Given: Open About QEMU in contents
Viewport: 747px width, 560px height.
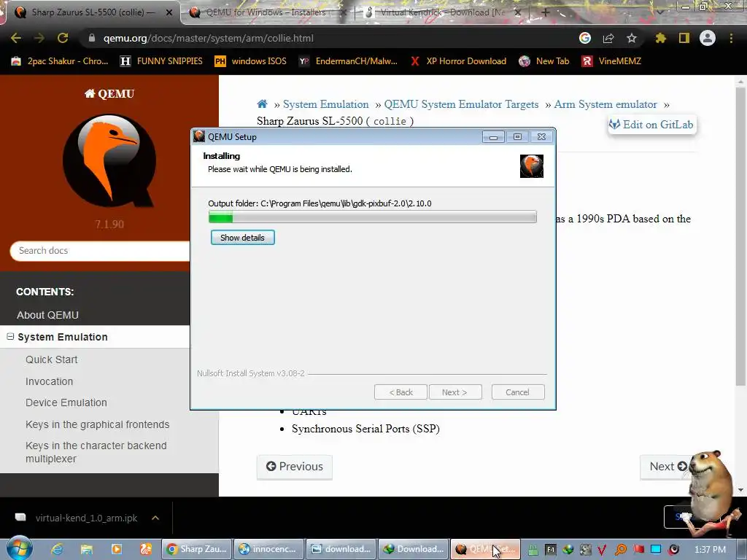Looking at the screenshot, I should pos(47,315).
